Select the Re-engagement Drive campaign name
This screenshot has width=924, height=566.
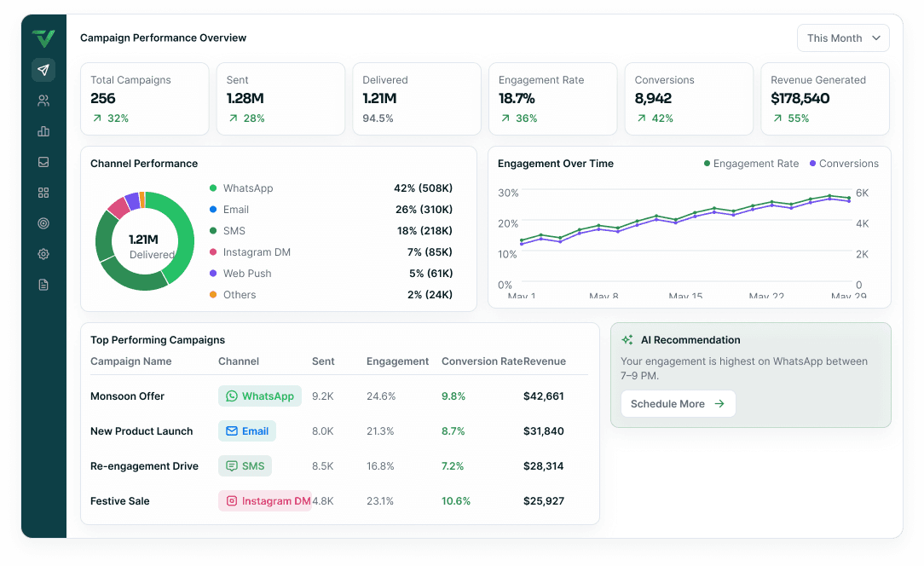144,465
